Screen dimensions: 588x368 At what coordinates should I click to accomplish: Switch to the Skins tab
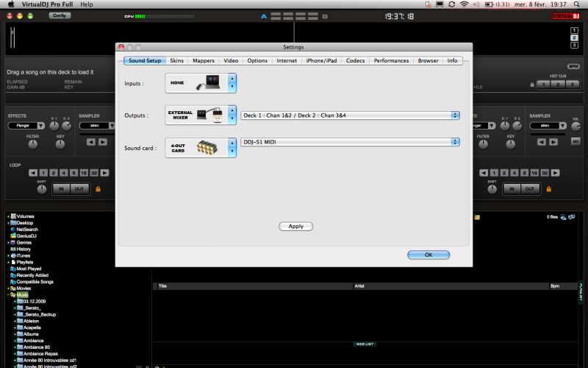click(x=176, y=60)
